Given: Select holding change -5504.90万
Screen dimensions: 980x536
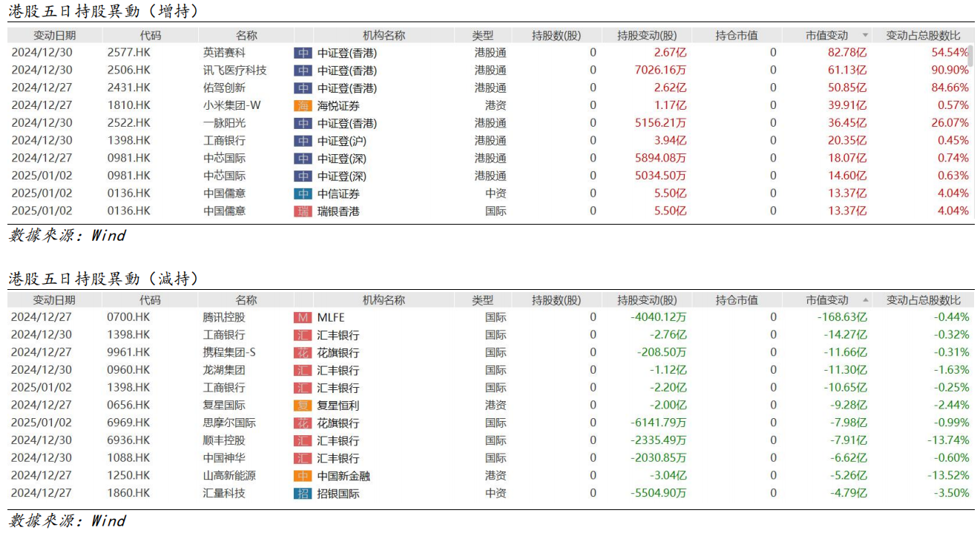Looking at the screenshot, I should [x=659, y=493].
